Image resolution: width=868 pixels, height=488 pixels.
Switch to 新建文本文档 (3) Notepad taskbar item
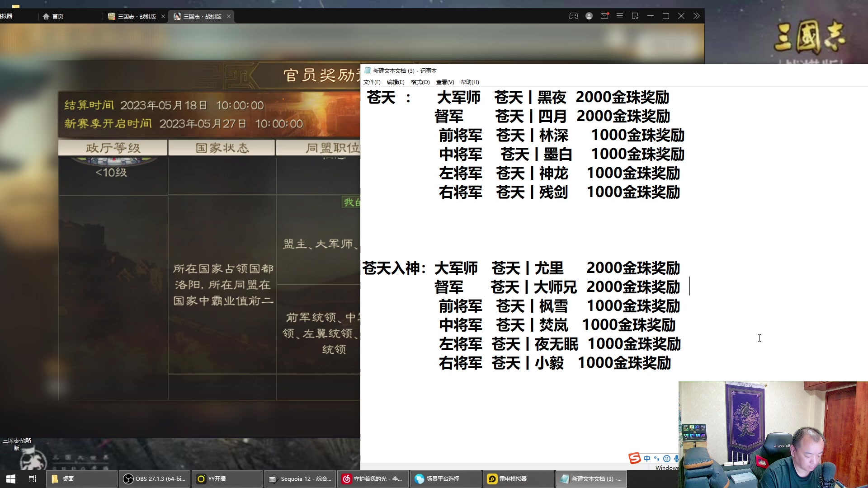tap(591, 479)
